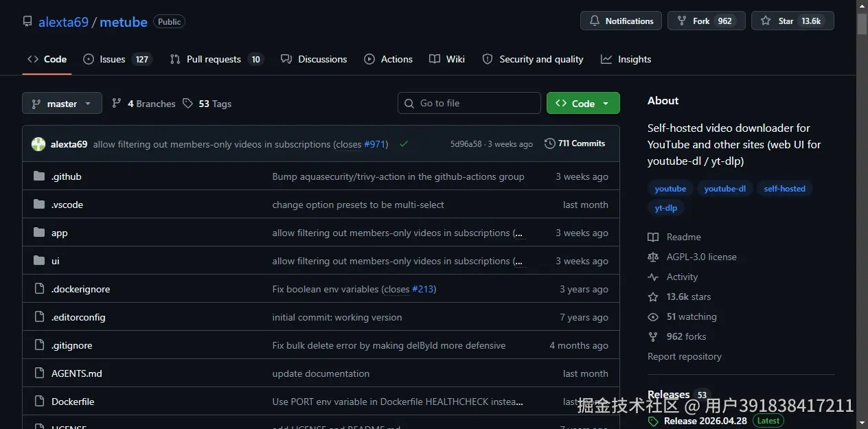Open the app folder
868x429 pixels.
pos(60,233)
